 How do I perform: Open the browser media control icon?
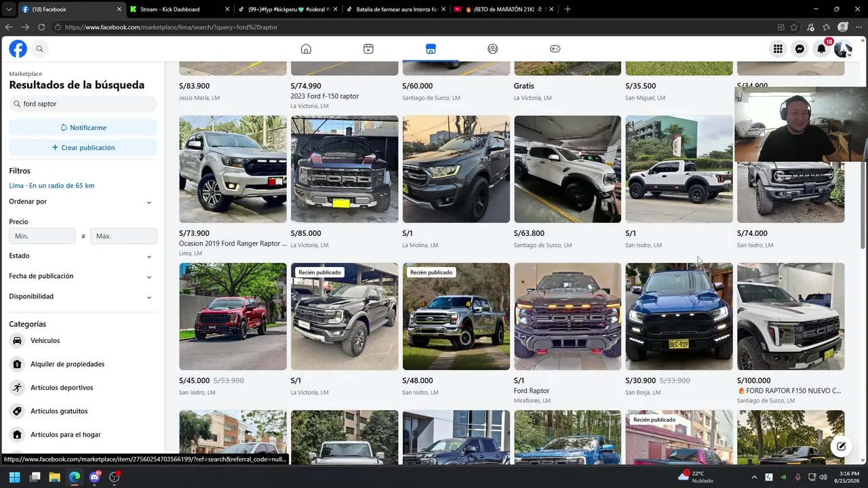click(x=811, y=27)
